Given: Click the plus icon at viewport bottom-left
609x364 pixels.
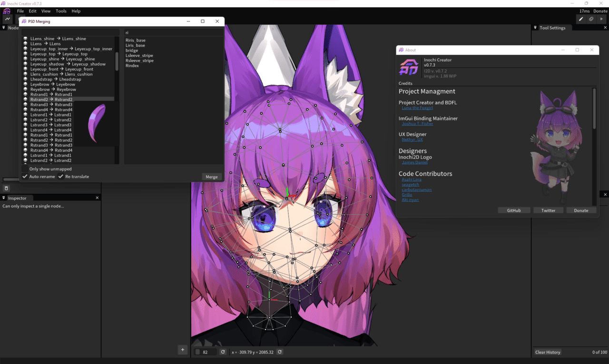Looking at the screenshot, I should pos(182,350).
